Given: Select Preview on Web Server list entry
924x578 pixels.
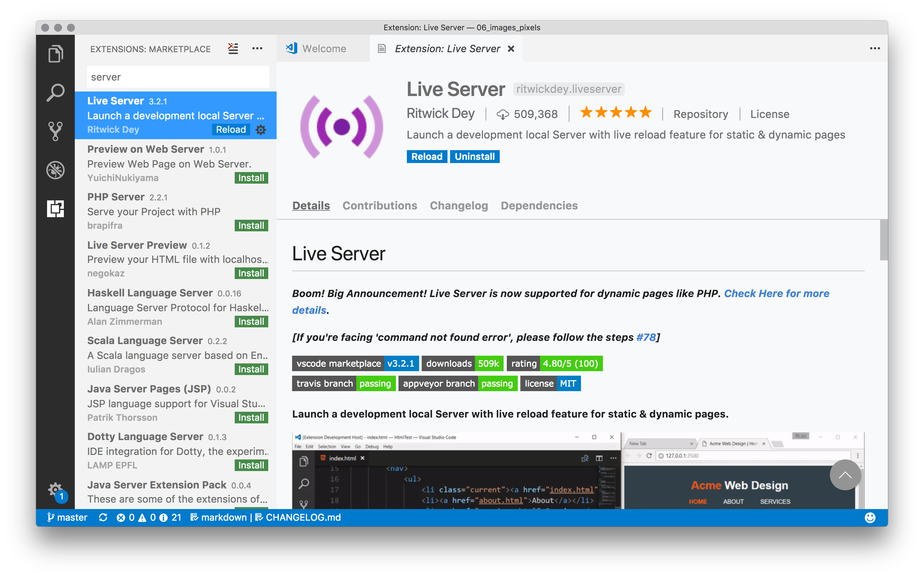Looking at the screenshot, I should pyautogui.click(x=175, y=163).
